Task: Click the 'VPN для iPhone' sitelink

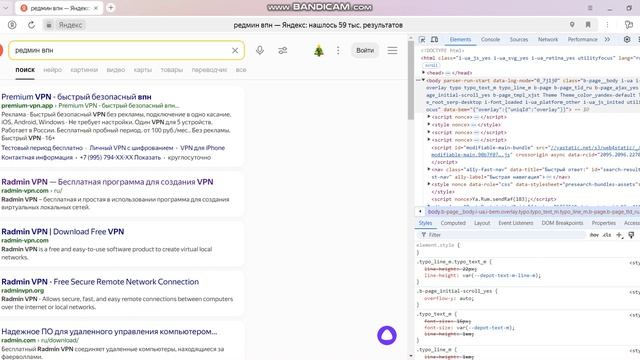Action: click(202, 148)
